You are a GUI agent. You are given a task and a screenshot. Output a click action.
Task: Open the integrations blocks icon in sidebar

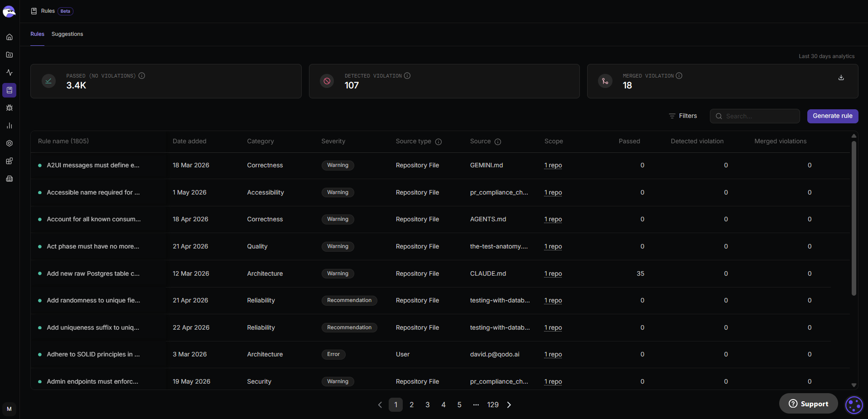pos(9,161)
